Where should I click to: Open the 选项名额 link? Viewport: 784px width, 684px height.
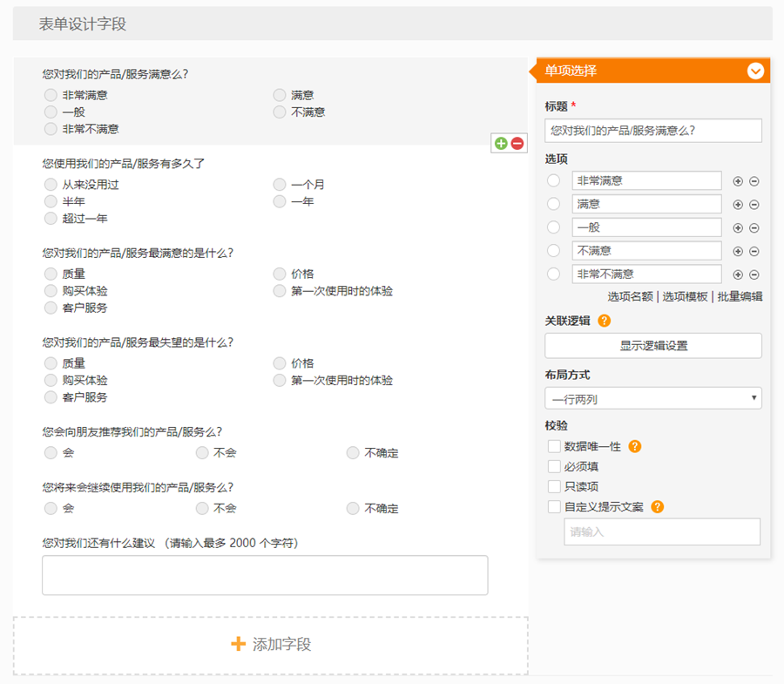630,297
